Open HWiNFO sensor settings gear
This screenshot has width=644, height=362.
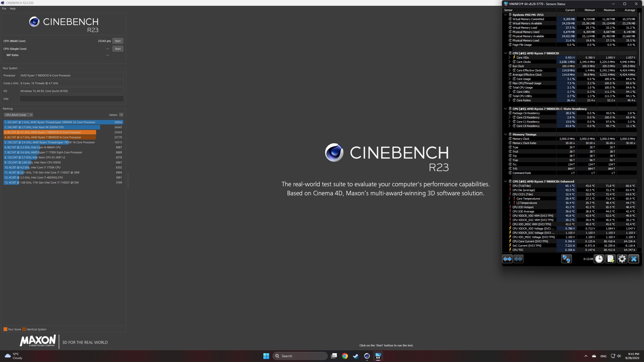tap(622, 259)
